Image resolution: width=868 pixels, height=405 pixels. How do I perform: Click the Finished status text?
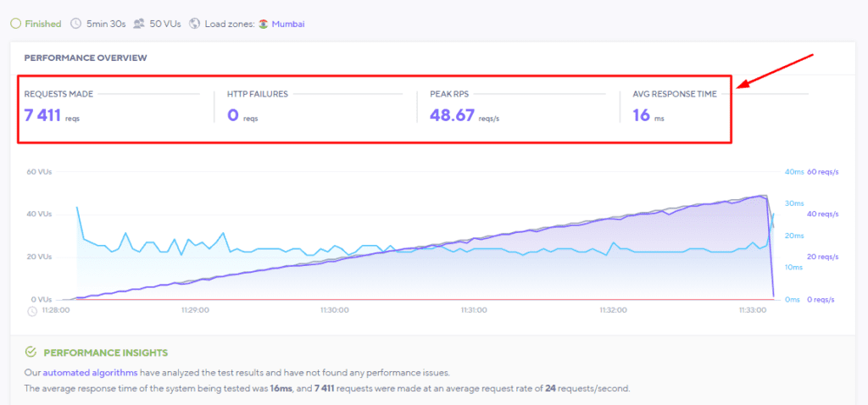(42, 25)
